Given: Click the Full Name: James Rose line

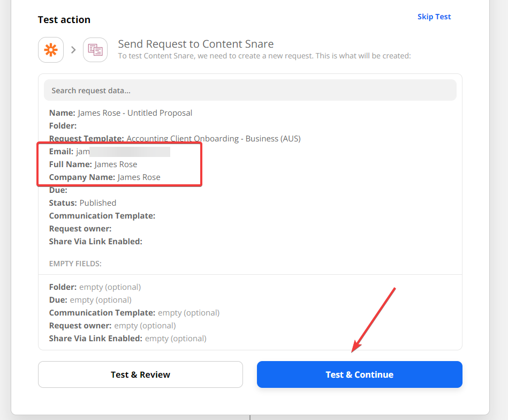Looking at the screenshot, I should [93, 164].
